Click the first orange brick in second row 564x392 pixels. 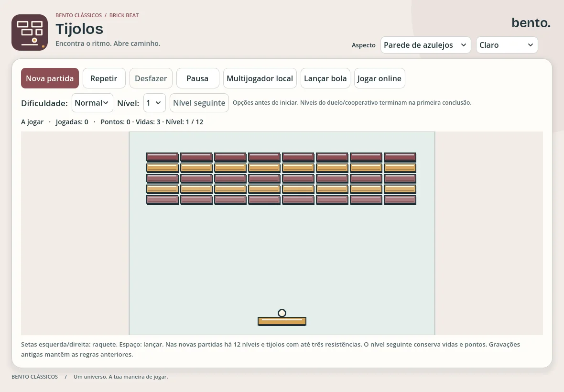tap(163, 168)
